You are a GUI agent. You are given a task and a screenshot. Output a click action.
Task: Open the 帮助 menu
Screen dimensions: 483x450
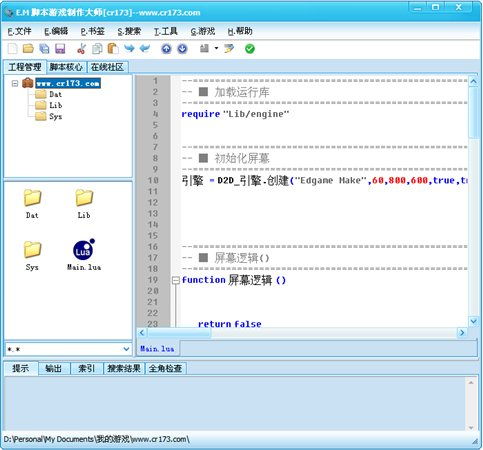[240, 31]
